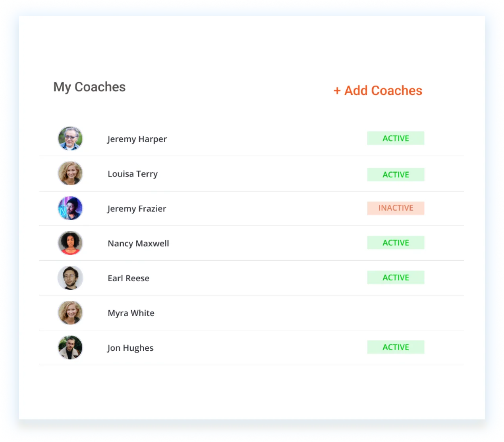Viewport: 504px width, 442px height.
Task: Click Earl Reese's profile photo
Action: click(x=70, y=278)
